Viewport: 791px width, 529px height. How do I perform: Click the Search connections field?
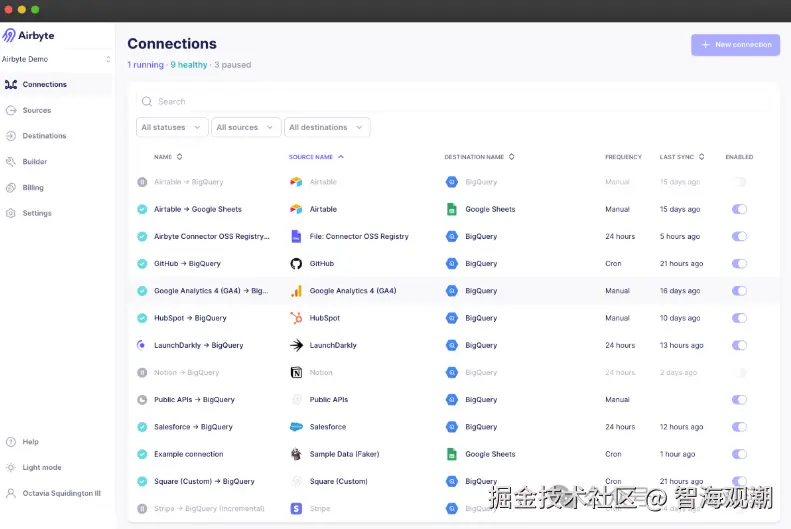pyautogui.click(x=453, y=101)
